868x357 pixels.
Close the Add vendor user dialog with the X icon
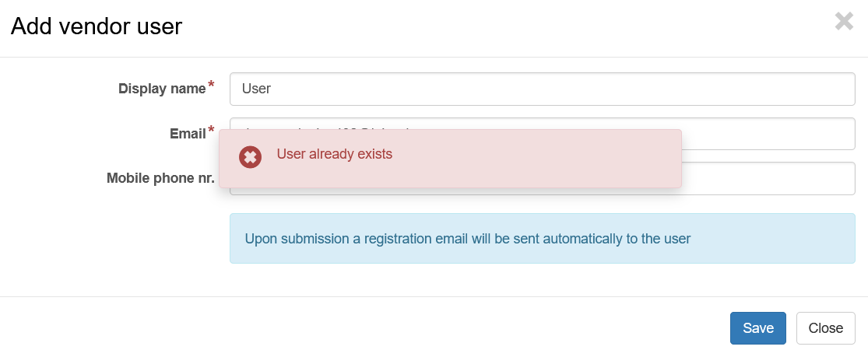[x=844, y=21]
